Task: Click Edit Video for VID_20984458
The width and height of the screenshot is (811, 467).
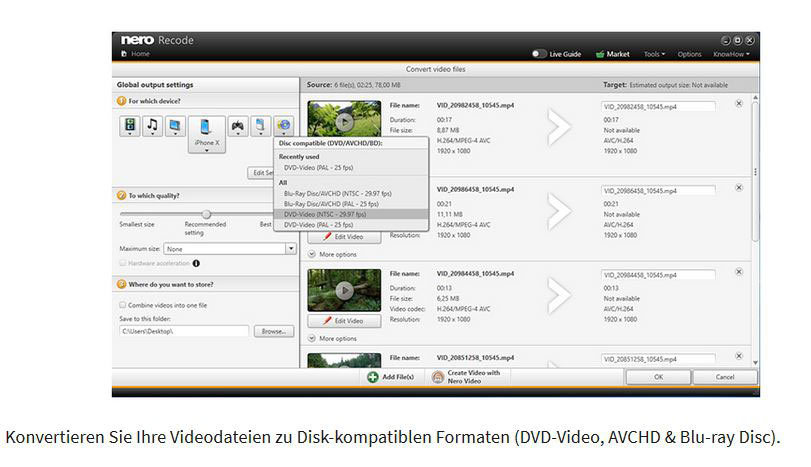Action: (x=344, y=321)
